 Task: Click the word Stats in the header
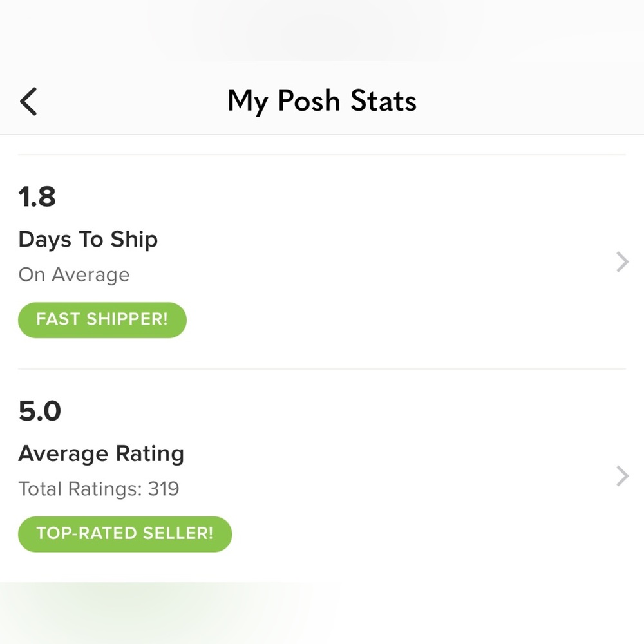click(x=383, y=102)
